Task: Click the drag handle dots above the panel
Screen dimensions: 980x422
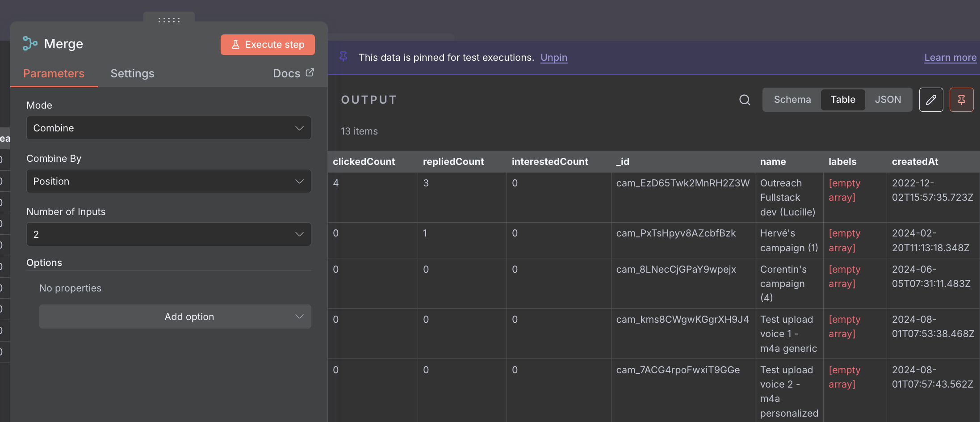Action: click(x=168, y=20)
